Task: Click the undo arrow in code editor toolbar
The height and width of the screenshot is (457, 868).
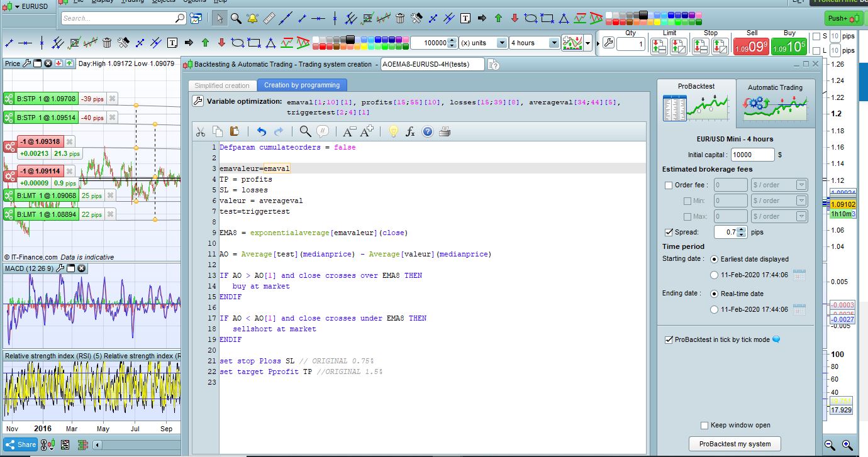Action: [261, 131]
